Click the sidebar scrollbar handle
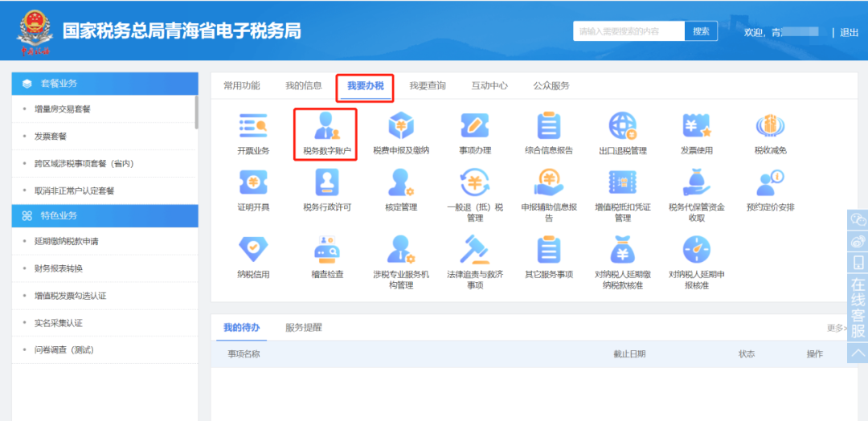Image resolution: width=868 pixels, height=421 pixels. tap(197, 112)
